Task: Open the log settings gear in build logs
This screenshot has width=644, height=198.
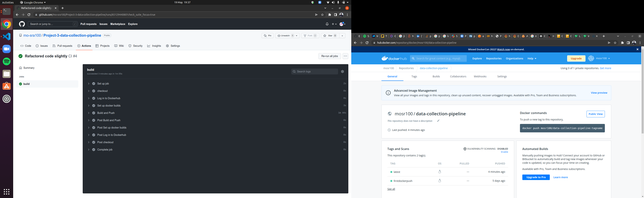Action: [342, 71]
